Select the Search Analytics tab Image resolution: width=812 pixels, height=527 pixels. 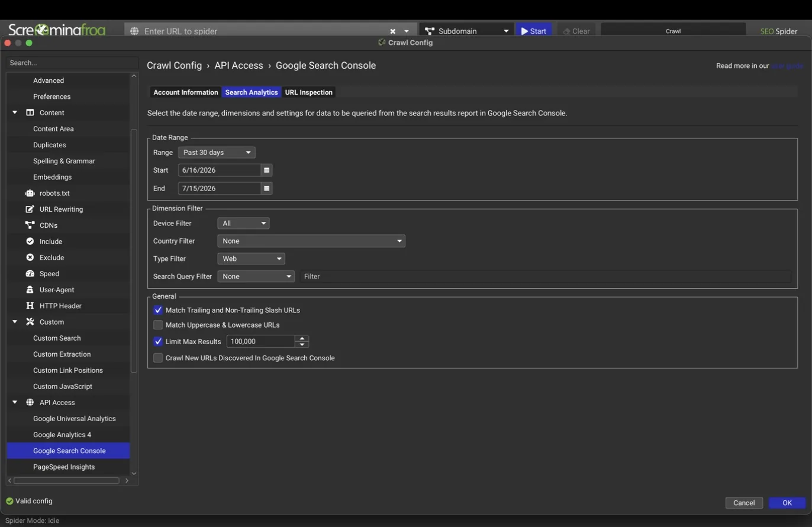click(x=252, y=92)
